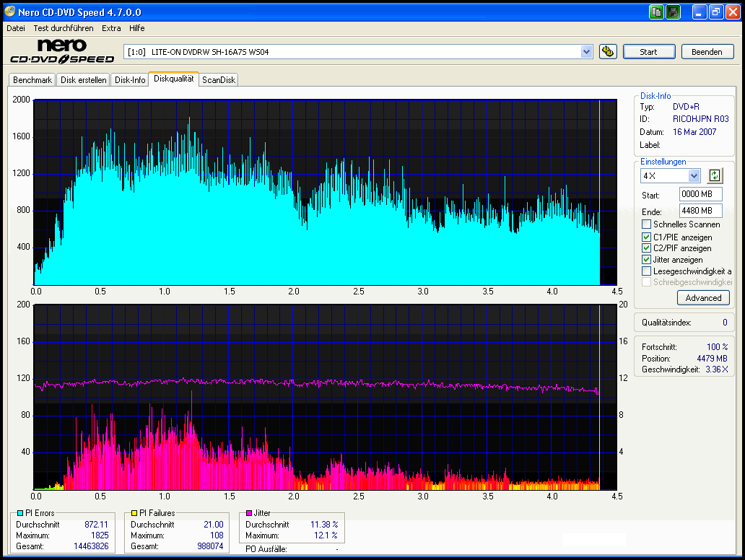Open drive options via yellow gears icon
The height and width of the screenshot is (560, 745).
click(608, 51)
